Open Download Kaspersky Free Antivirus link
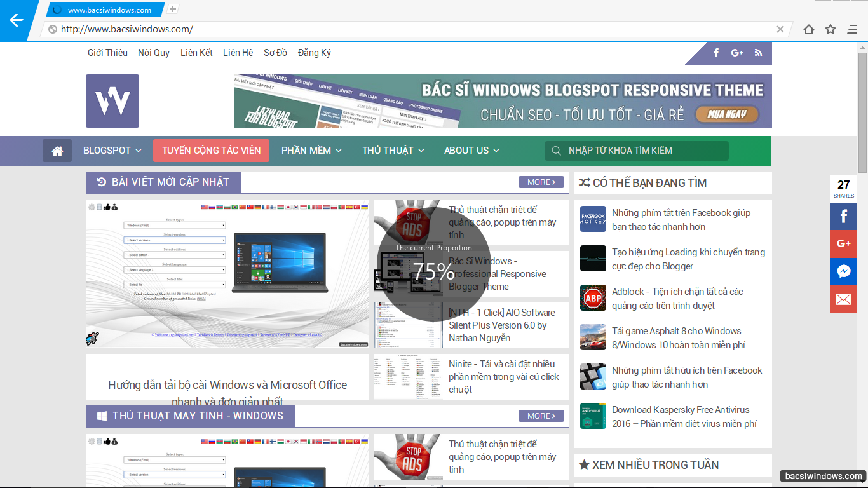This screenshot has width=868, height=488. pyautogui.click(x=684, y=417)
